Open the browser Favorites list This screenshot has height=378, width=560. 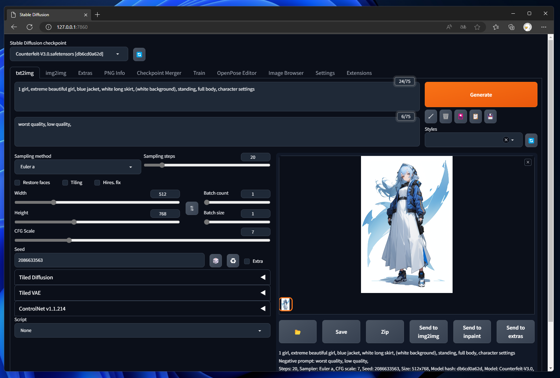pyautogui.click(x=496, y=27)
